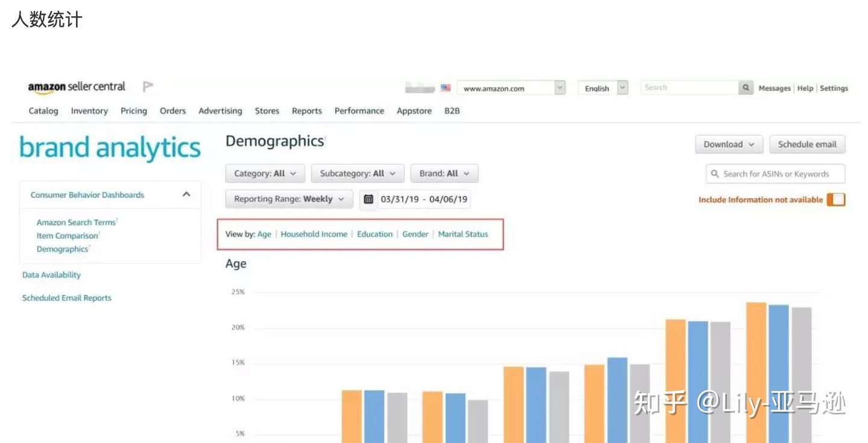View demographics by Household Income
This screenshot has height=443, width=868.
point(314,234)
